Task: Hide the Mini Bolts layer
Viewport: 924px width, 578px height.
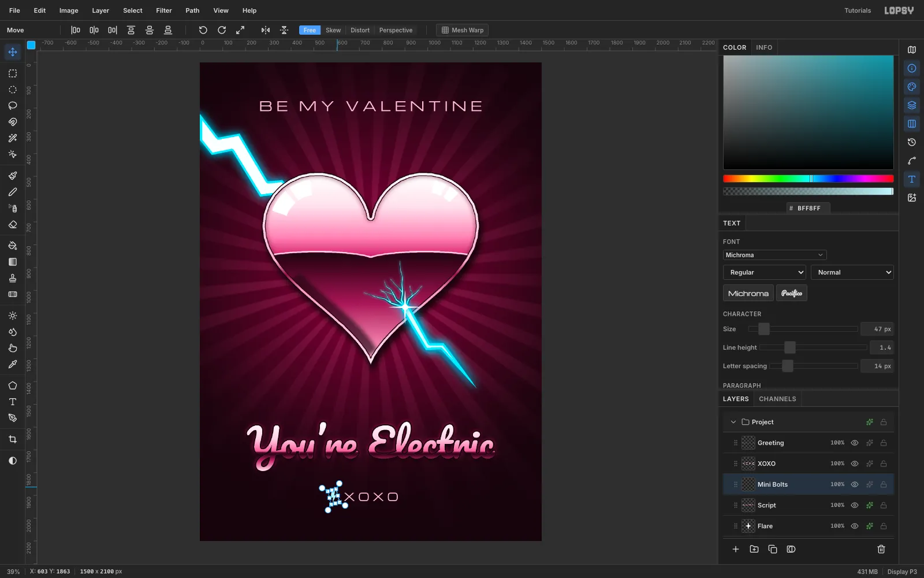Action: pyautogui.click(x=855, y=484)
